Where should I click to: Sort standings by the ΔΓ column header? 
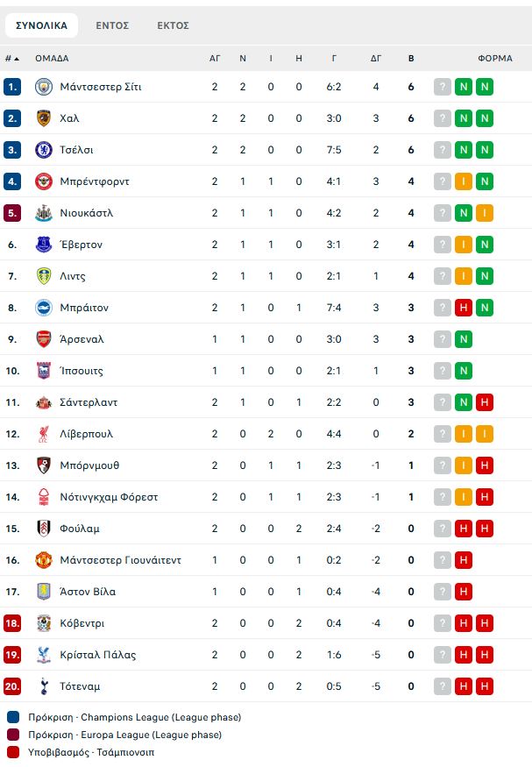(x=375, y=59)
